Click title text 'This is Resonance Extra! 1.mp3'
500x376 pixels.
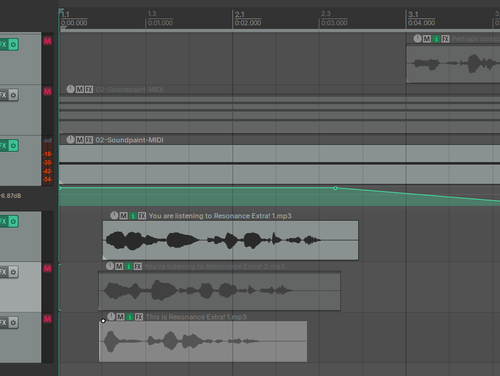pyautogui.click(x=196, y=317)
